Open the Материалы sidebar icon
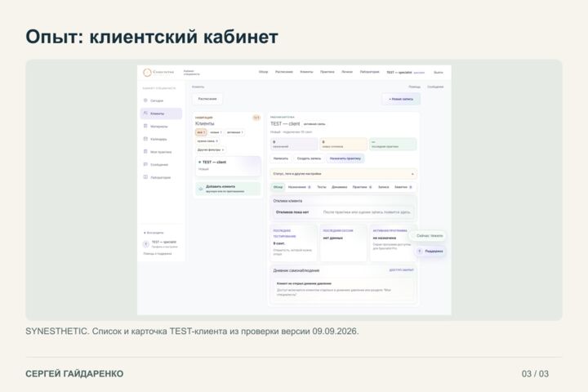Viewport: 588px width, 392px height. pos(145,126)
